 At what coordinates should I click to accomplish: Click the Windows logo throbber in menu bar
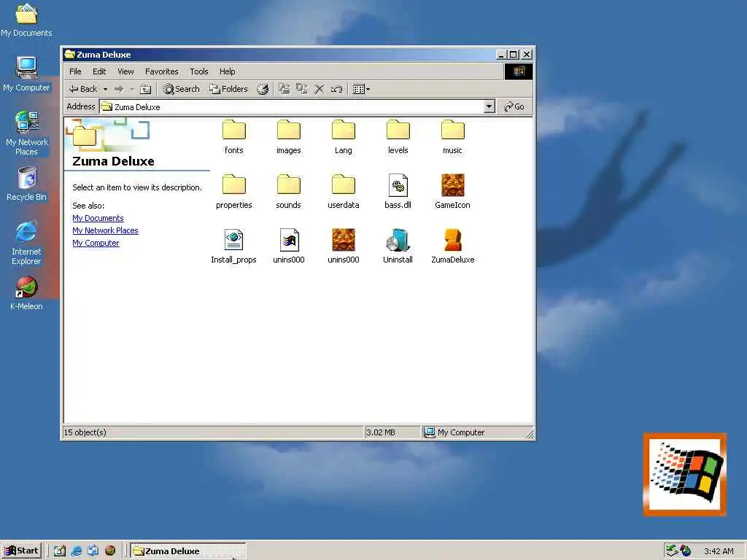coord(519,71)
